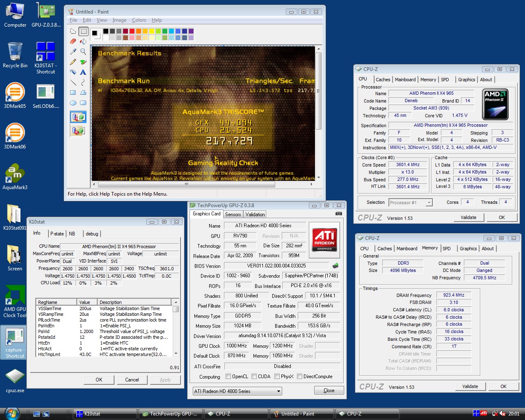
Task: Select the Polygon shape tool
Action: tap(83, 93)
